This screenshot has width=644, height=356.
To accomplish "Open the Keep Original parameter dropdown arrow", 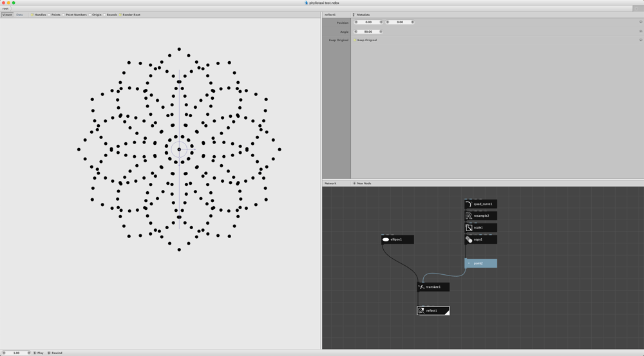I will click(x=640, y=41).
